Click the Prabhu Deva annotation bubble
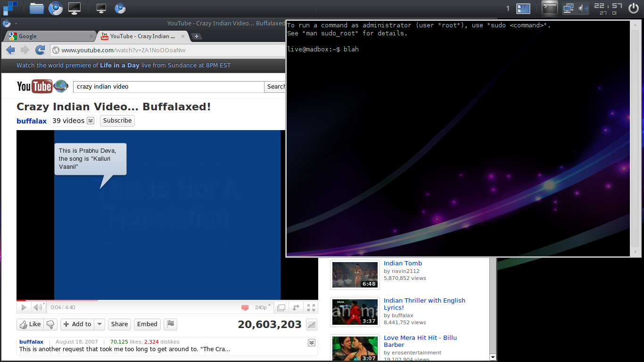The image size is (644, 362). [91, 159]
